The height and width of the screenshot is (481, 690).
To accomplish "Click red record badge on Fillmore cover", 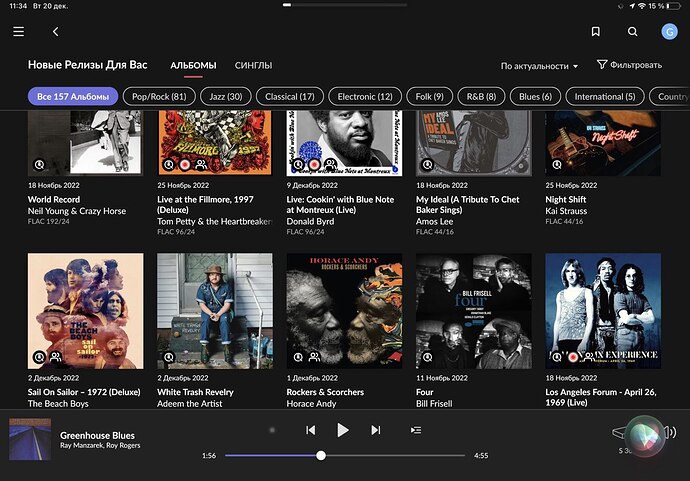I will 185,165.
